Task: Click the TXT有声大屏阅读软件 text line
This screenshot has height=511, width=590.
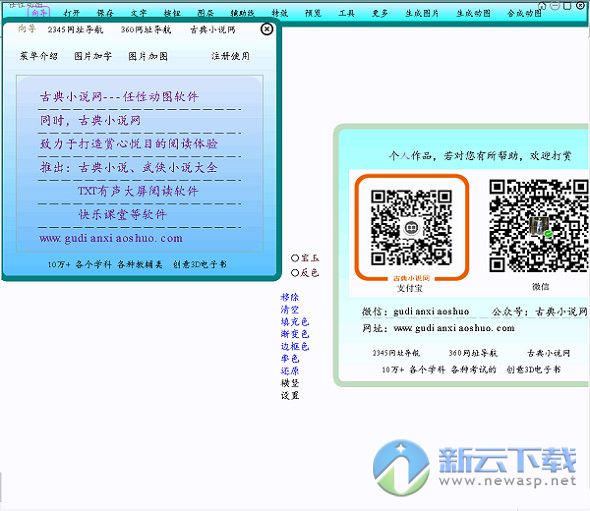Action: [138, 191]
